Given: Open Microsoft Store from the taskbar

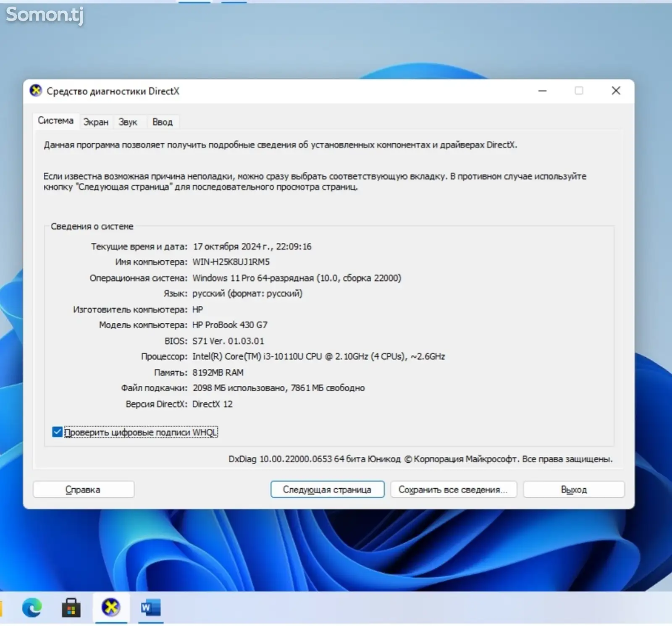Looking at the screenshot, I should point(71,608).
